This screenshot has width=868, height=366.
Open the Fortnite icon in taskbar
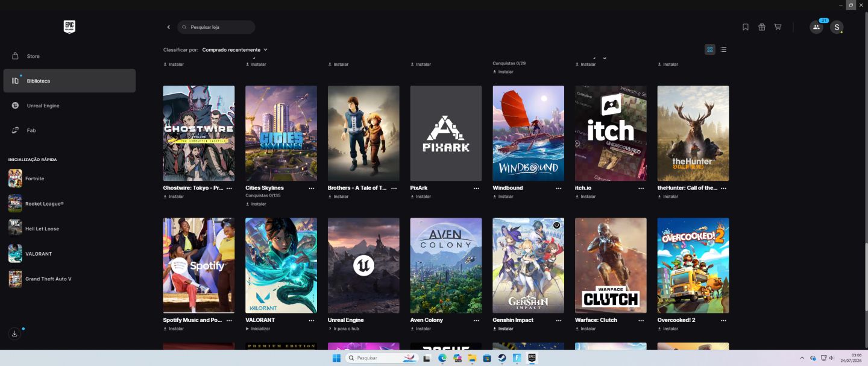tap(517, 358)
